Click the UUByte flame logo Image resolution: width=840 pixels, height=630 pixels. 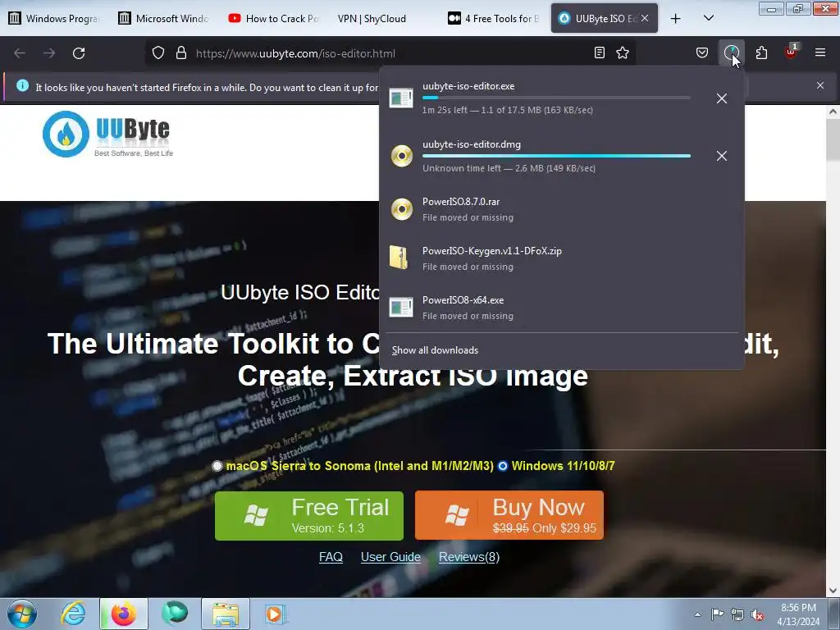tap(66, 134)
